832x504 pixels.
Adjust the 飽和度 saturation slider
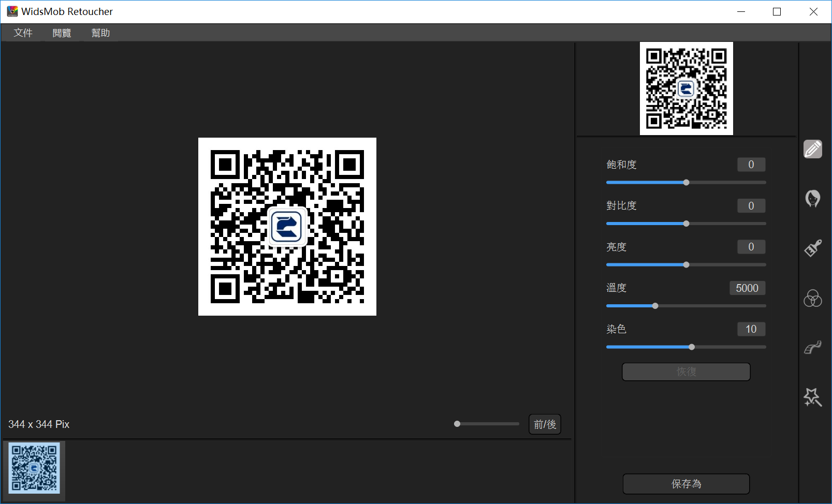coord(686,182)
